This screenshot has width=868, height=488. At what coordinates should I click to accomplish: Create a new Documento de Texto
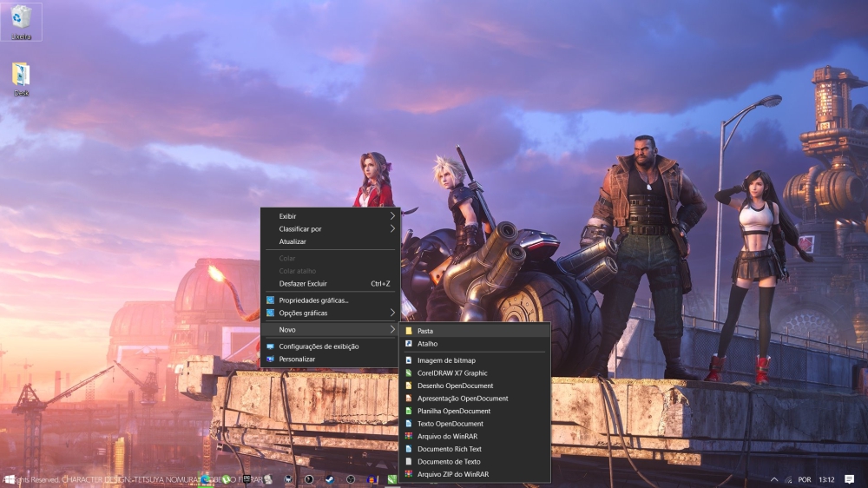click(x=475, y=461)
